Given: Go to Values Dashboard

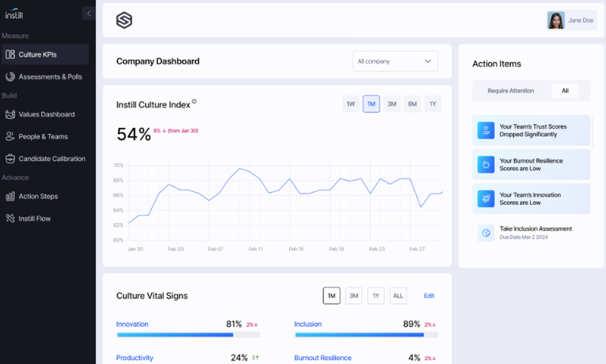Looking at the screenshot, I should 45,114.
